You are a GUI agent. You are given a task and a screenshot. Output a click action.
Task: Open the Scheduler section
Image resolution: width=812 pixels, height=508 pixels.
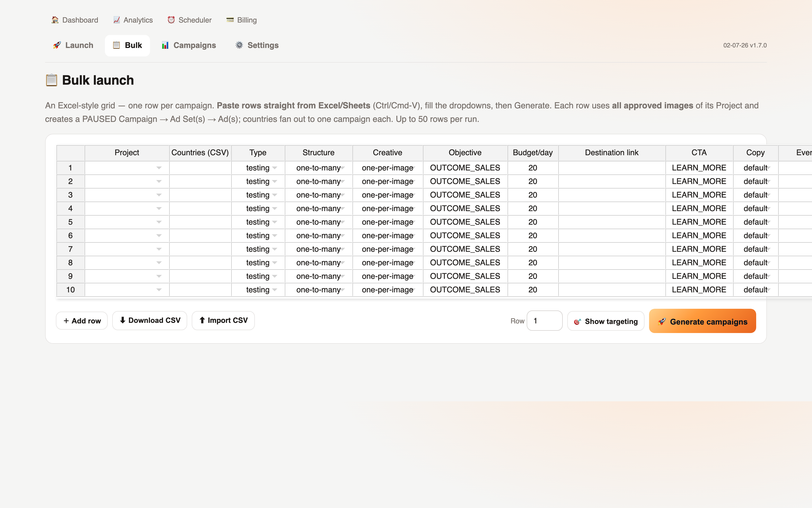(189, 20)
